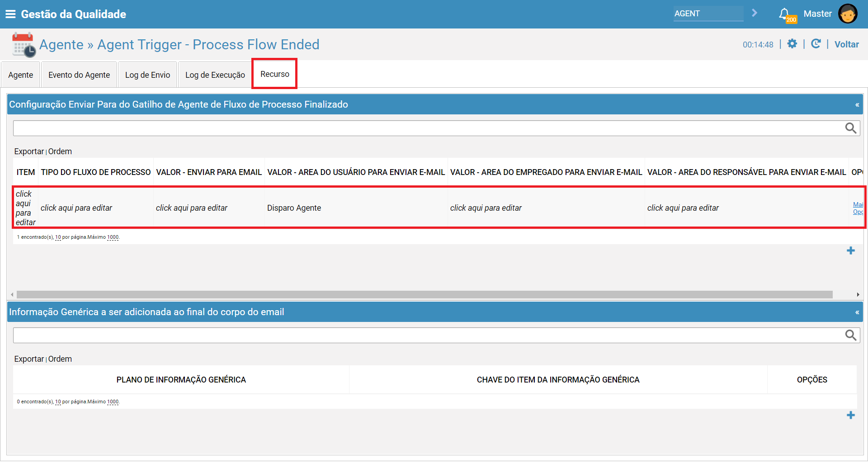Click the notification bell icon

click(784, 14)
